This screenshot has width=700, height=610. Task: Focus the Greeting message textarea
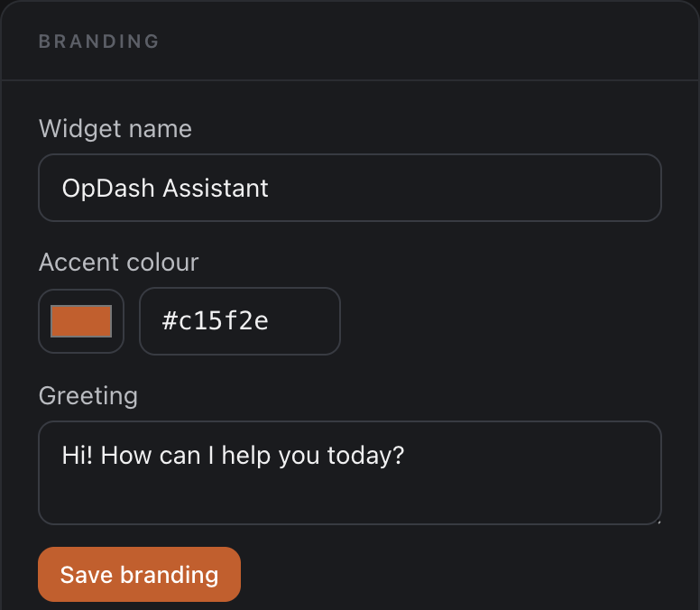350,473
